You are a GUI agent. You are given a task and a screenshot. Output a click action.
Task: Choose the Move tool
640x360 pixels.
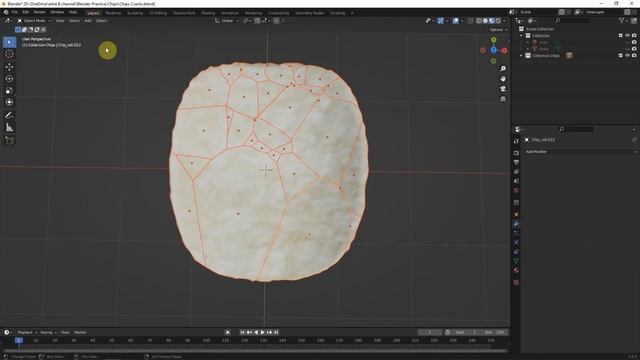9,67
